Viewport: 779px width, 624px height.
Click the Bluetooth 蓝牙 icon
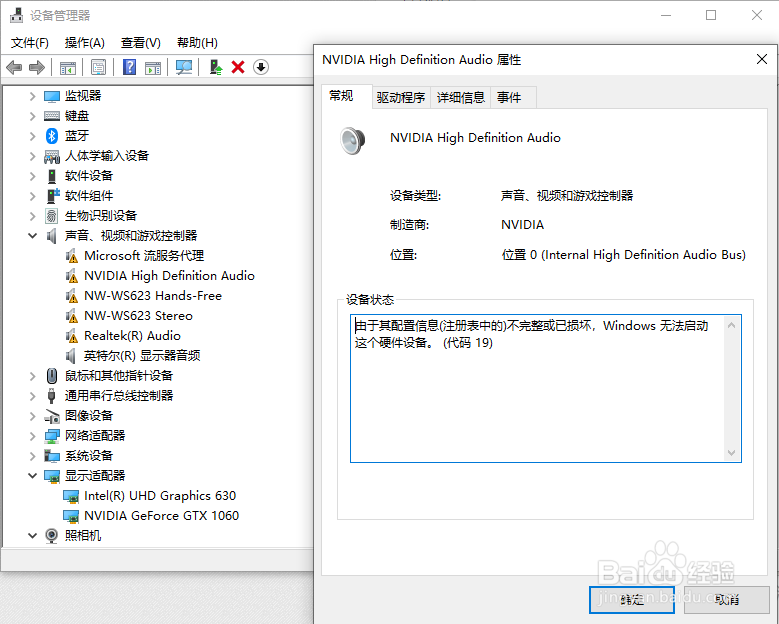(x=52, y=136)
